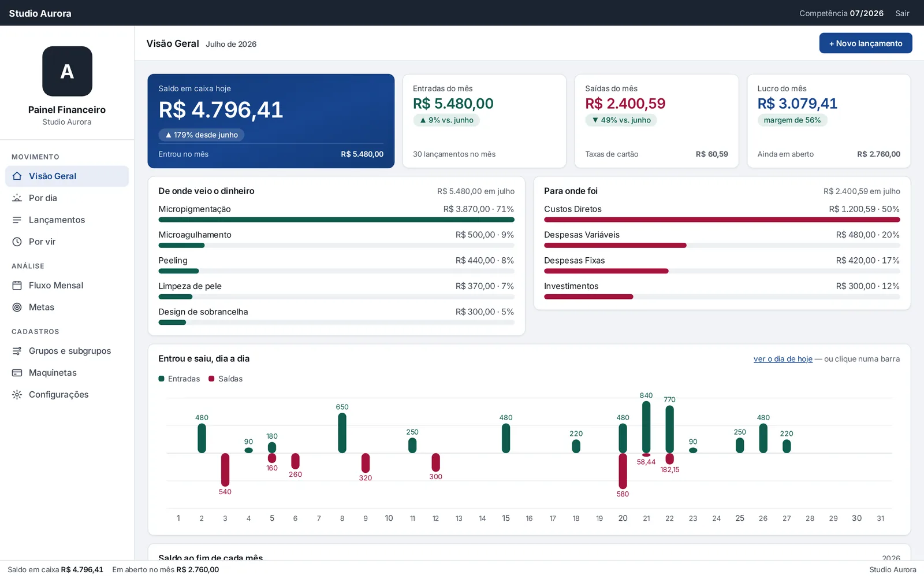The width and height of the screenshot is (924, 578).
Task: Click the 840 entrada bar on day 21
Action: point(646,427)
